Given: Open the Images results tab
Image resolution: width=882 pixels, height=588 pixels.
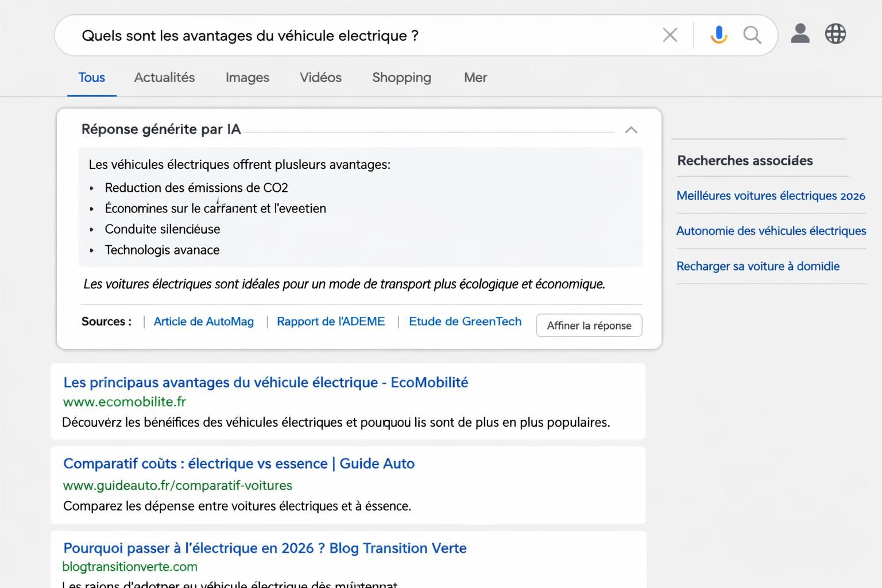Looking at the screenshot, I should 247,78.
